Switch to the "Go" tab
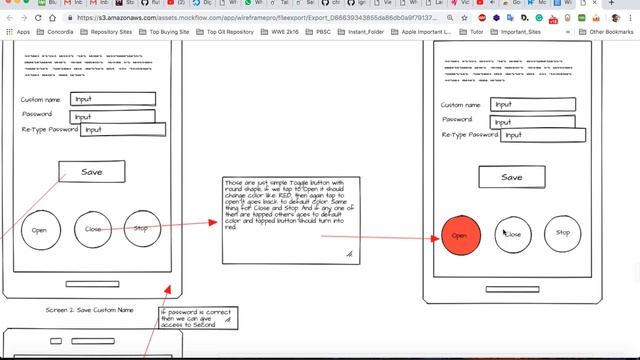This screenshot has height=360, width=640. pos(511,3)
